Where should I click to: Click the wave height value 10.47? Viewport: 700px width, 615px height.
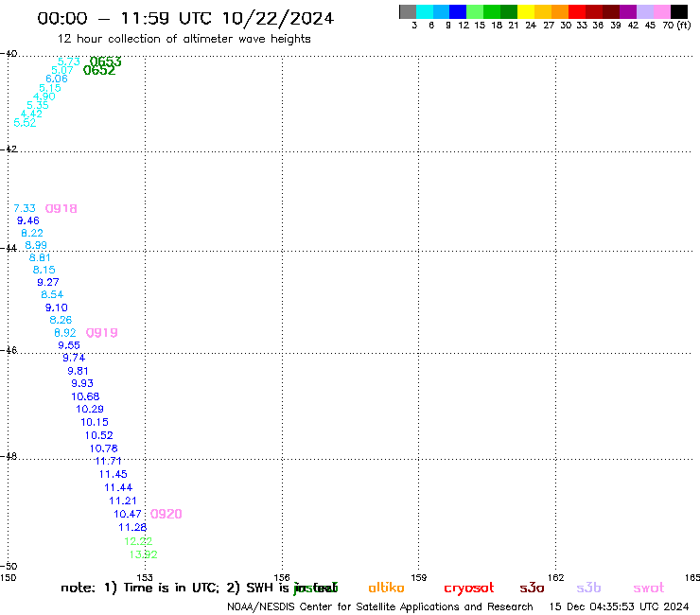coord(128,514)
